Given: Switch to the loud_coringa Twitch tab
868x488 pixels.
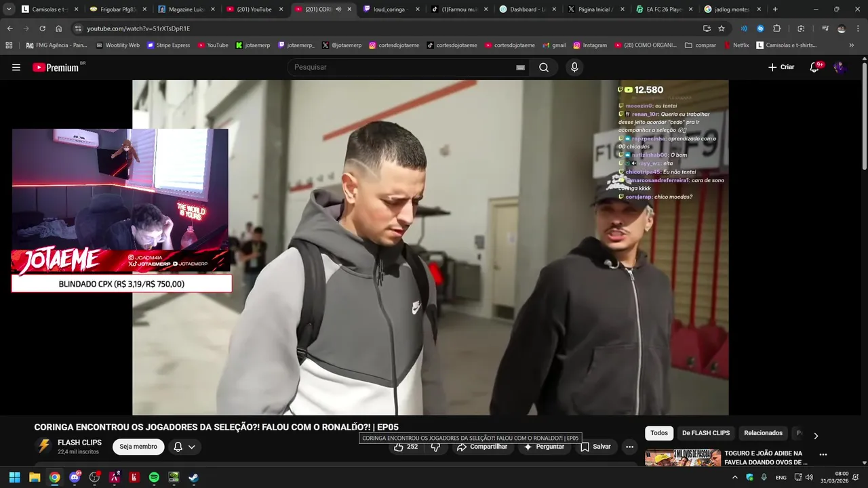Looking at the screenshot, I should click(x=390, y=9).
